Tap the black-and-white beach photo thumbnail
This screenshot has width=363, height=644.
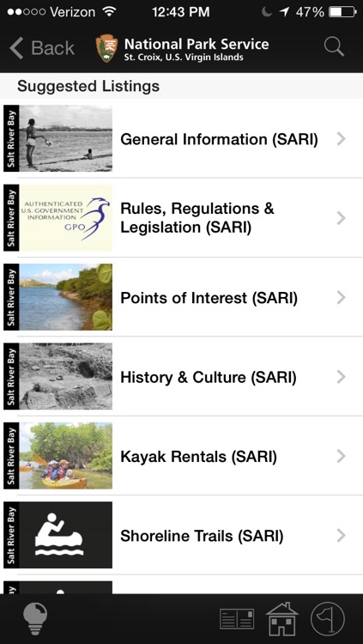66,138
